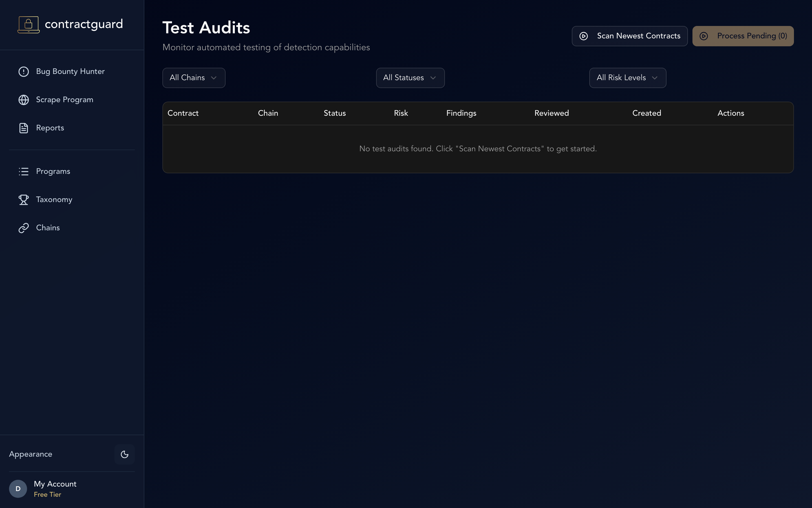Viewport: 812px width, 508px height.
Task: Click the Chain column header
Action: coord(268,113)
